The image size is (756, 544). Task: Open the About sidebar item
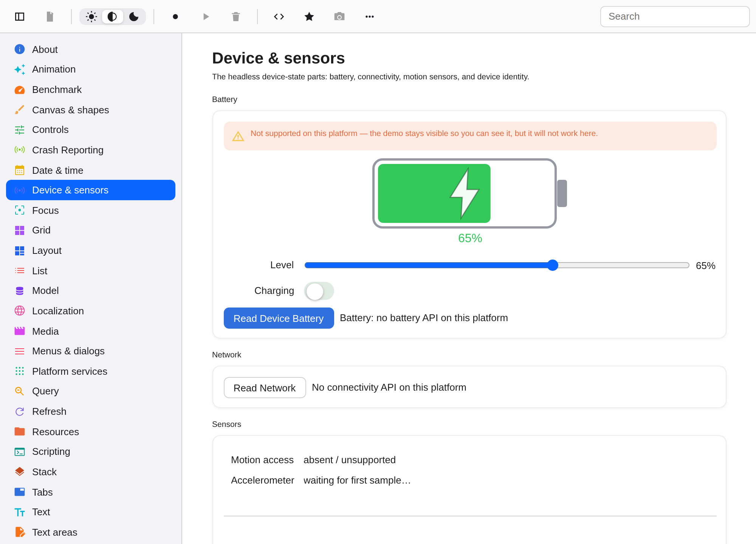click(x=91, y=49)
